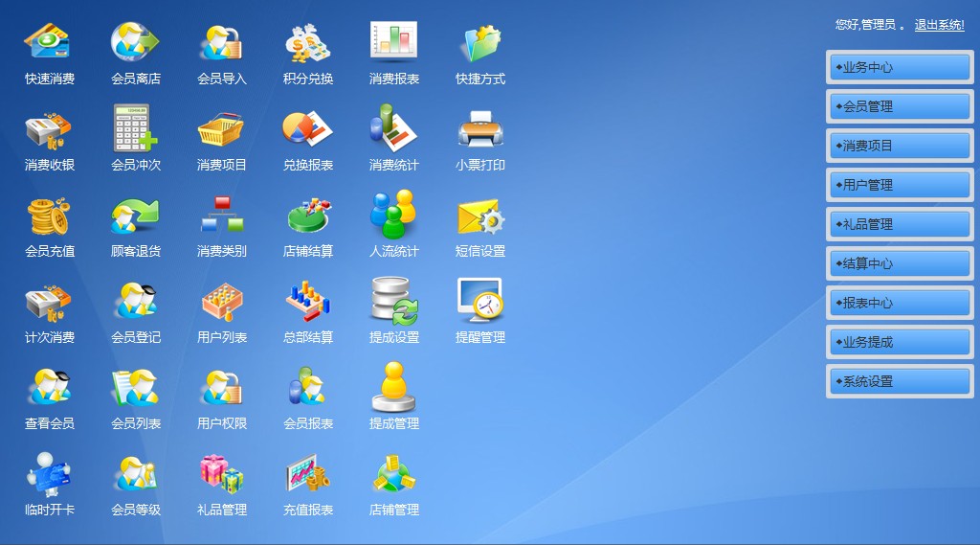Open the 会员列表 icon
The image size is (980, 545).
click(x=134, y=388)
